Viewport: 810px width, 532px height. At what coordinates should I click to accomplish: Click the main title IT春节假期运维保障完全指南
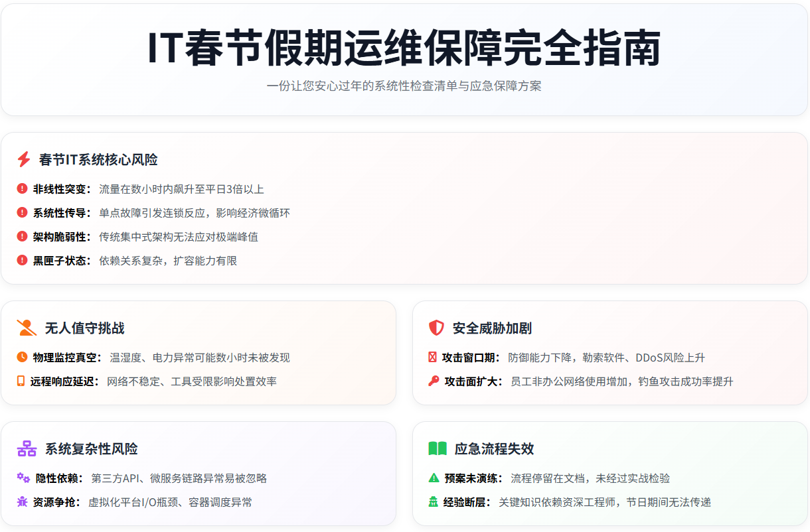[404, 49]
